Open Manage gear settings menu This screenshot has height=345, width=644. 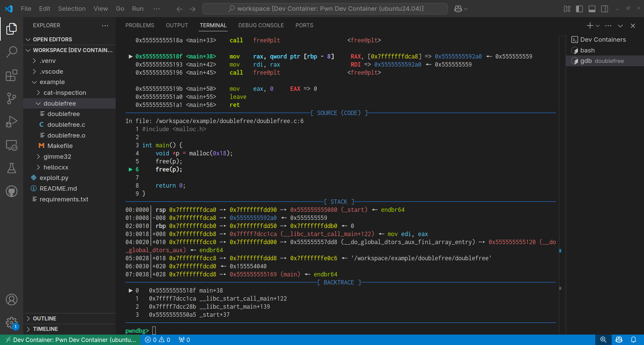[x=11, y=323]
